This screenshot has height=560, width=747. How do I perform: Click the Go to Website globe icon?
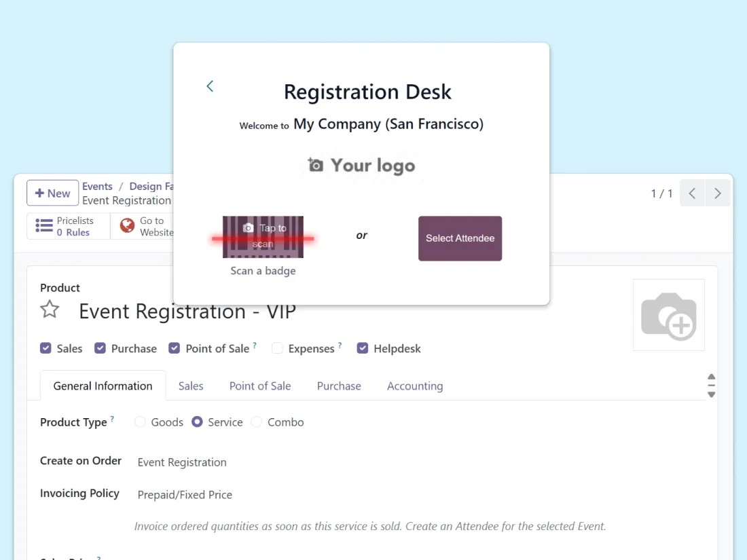click(128, 226)
